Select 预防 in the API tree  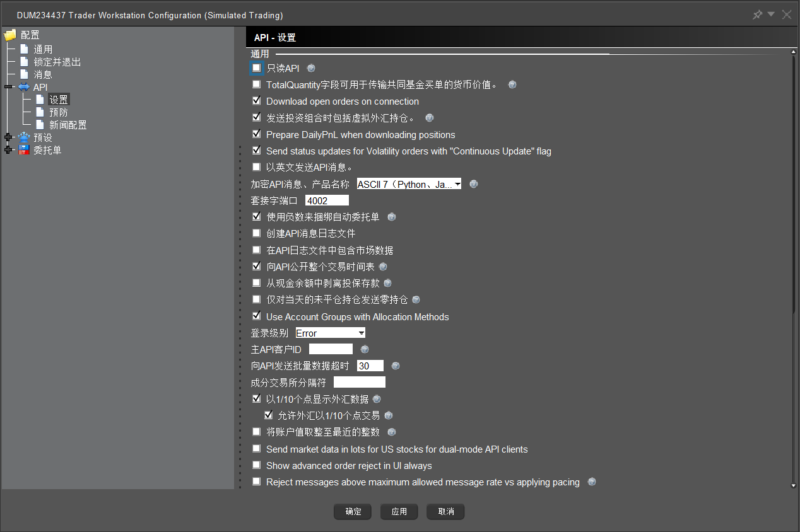59,112
